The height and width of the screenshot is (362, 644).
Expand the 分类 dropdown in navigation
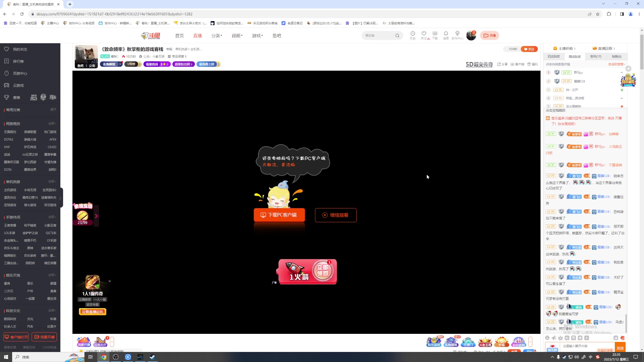click(217, 36)
